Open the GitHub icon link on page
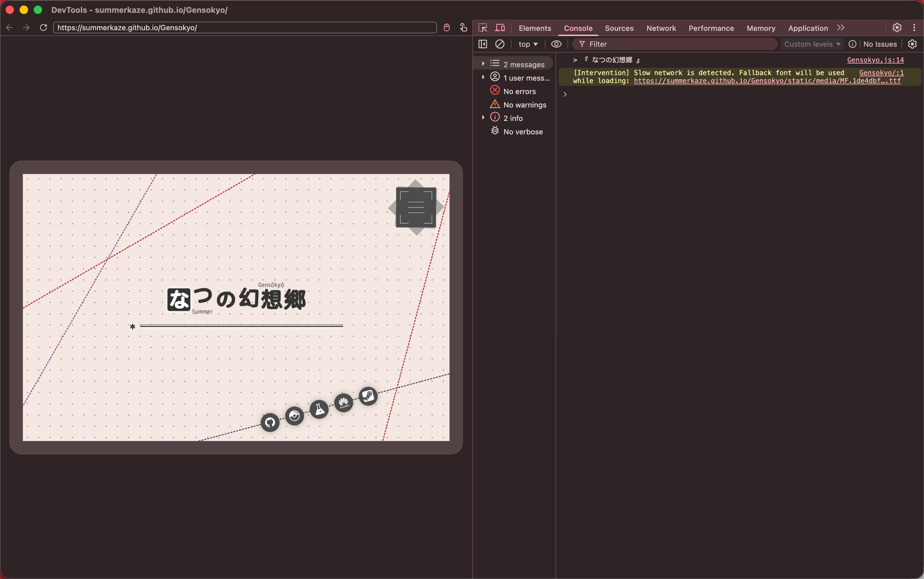This screenshot has height=579, width=924. pyautogui.click(x=270, y=422)
